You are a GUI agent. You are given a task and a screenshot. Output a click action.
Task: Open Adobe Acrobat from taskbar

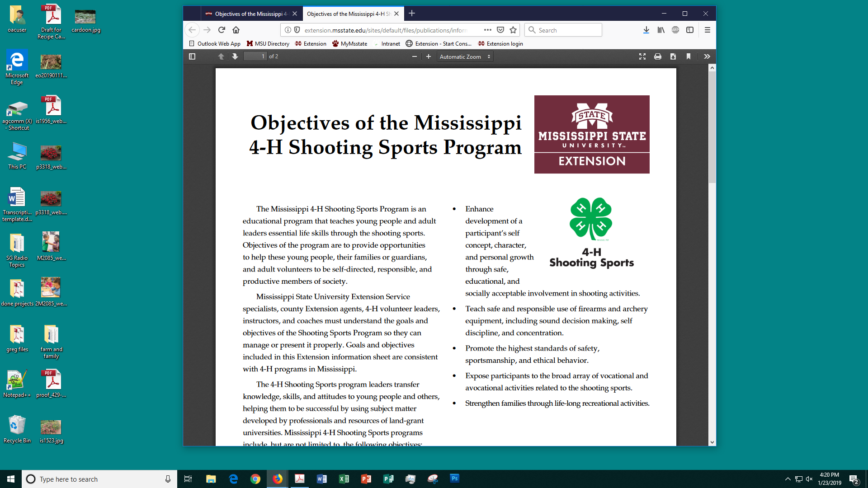pyautogui.click(x=300, y=479)
